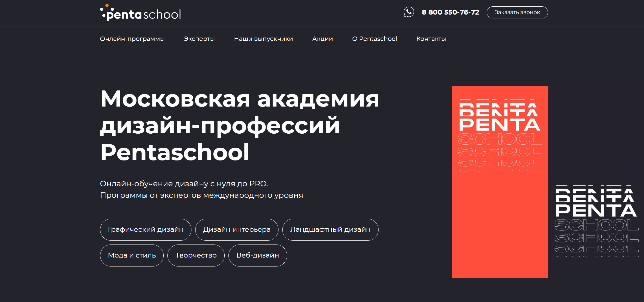This screenshot has width=644, height=302.
Task: Call the number 8 800 550-76-72
Action: point(451,12)
